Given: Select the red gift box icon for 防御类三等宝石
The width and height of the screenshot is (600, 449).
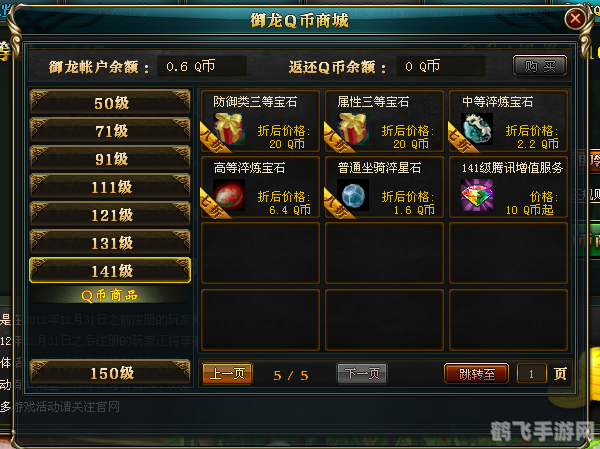Looking at the screenshot, I should [228, 129].
